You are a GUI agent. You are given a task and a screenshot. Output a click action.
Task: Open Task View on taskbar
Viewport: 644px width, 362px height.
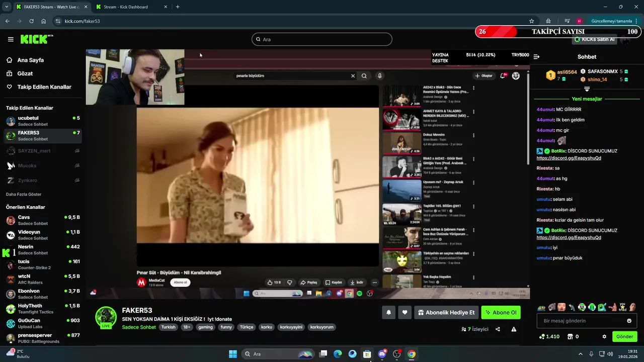pyautogui.click(x=323, y=354)
